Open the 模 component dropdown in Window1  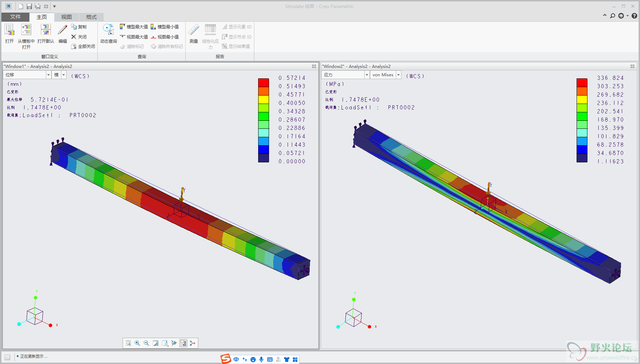tap(59, 75)
